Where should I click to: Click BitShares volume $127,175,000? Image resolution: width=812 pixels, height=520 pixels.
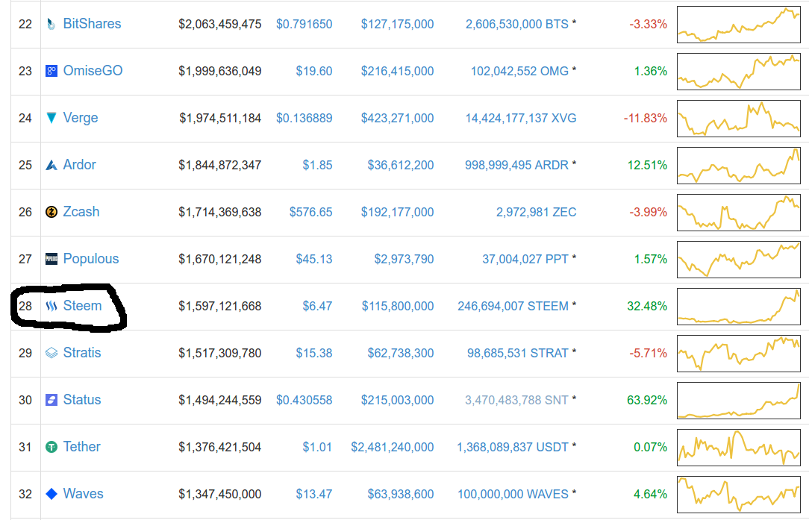397,25
